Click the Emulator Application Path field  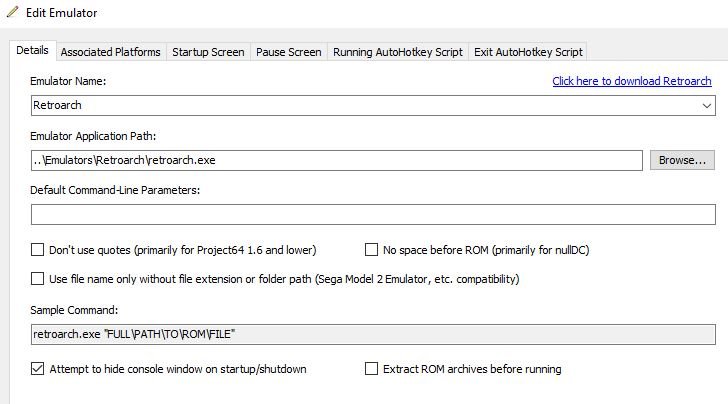click(x=337, y=160)
